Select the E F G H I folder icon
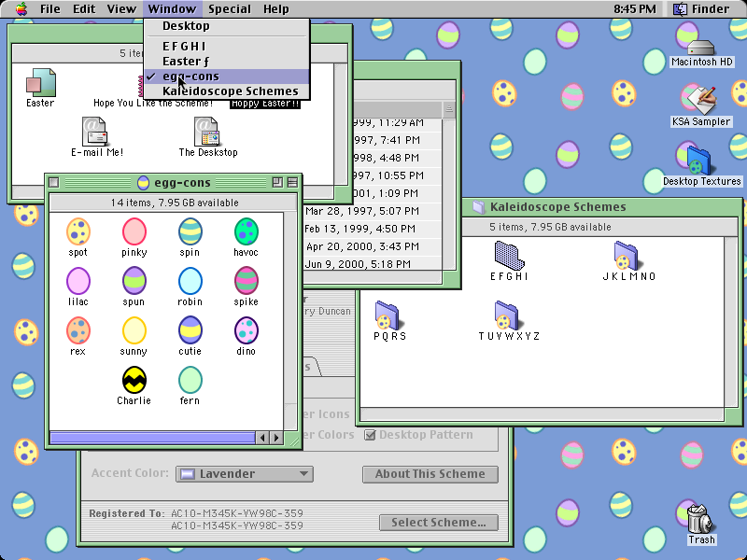The height and width of the screenshot is (560, 747). pos(509,255)
